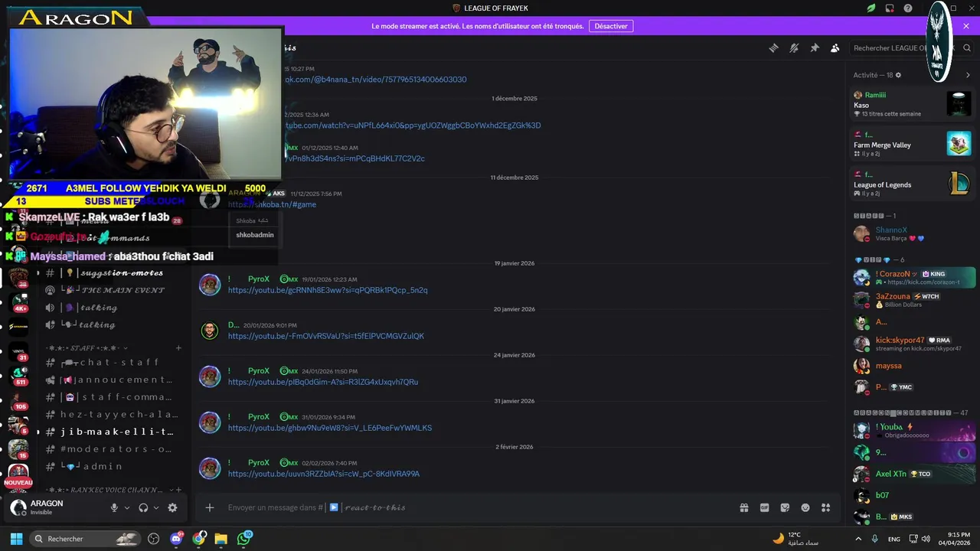980x551 pixels.
Task: Open PyroX link ghbw9Nu9eW8
Action: 330,428
